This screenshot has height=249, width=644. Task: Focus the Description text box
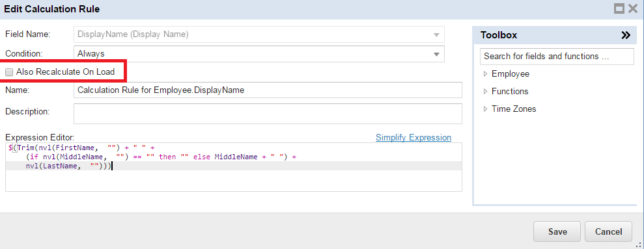click(268, 114)
